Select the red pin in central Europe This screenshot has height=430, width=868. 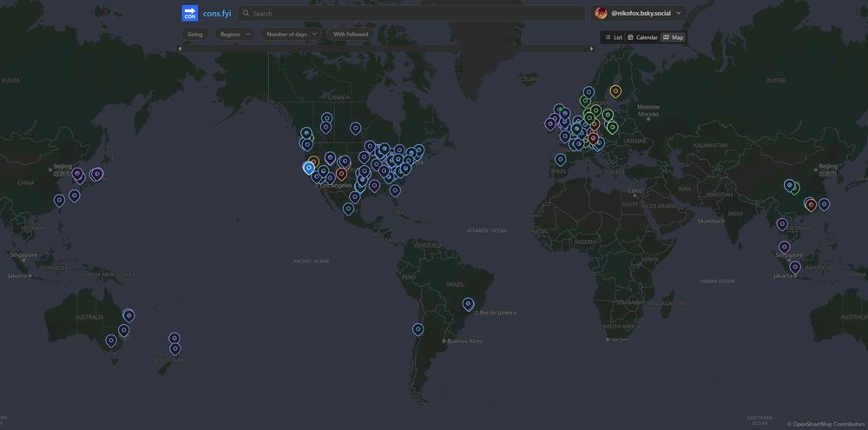pos(594,138)
